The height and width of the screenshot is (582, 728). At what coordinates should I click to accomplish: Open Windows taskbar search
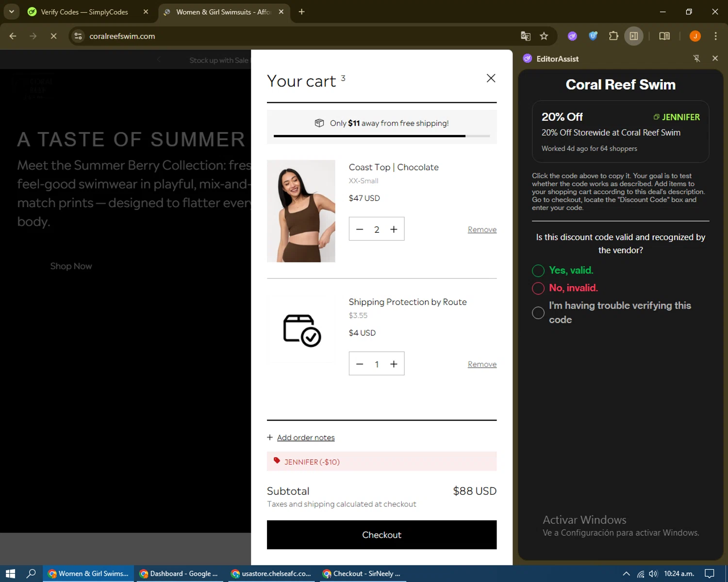pos(31,574)
